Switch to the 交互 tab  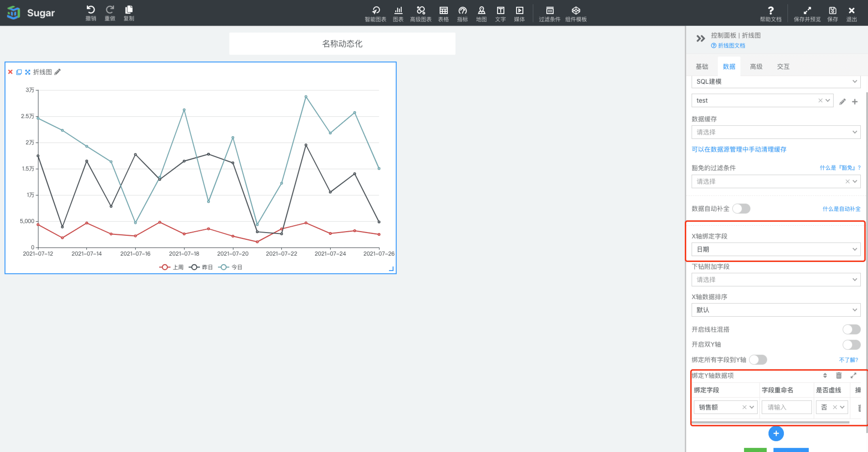click(783, 67)
